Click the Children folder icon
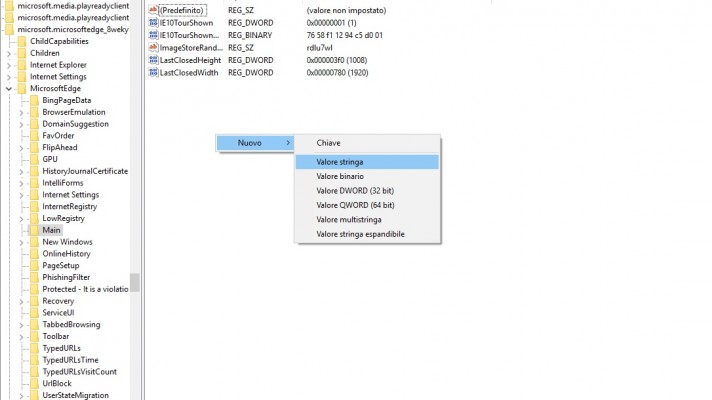This screenshot has height=400, width=712. [22, 53]
